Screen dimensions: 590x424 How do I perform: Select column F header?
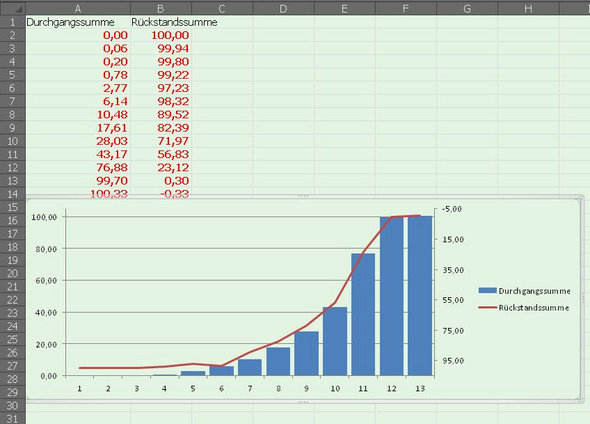(406, 9)
